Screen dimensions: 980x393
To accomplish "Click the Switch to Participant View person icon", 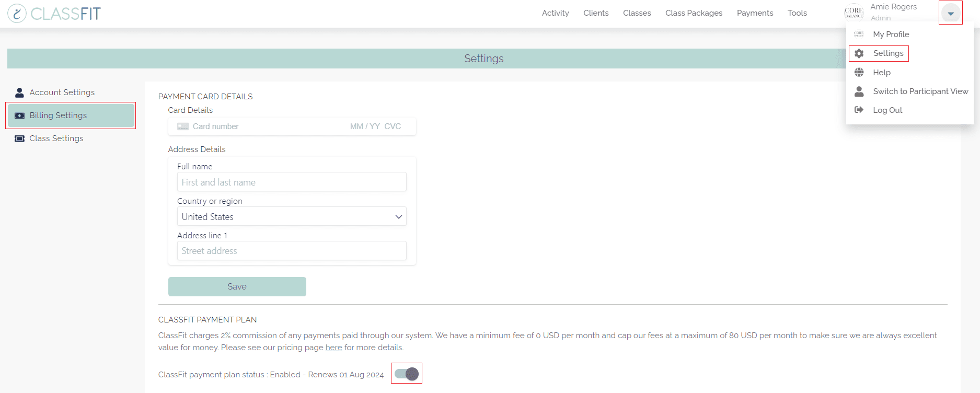I will tap(859, 91).
